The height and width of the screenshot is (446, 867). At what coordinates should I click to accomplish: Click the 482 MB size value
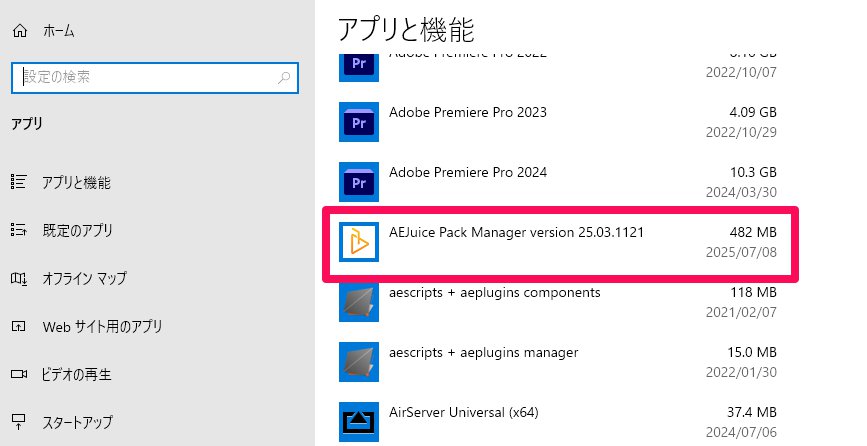(x=753, y=232)
